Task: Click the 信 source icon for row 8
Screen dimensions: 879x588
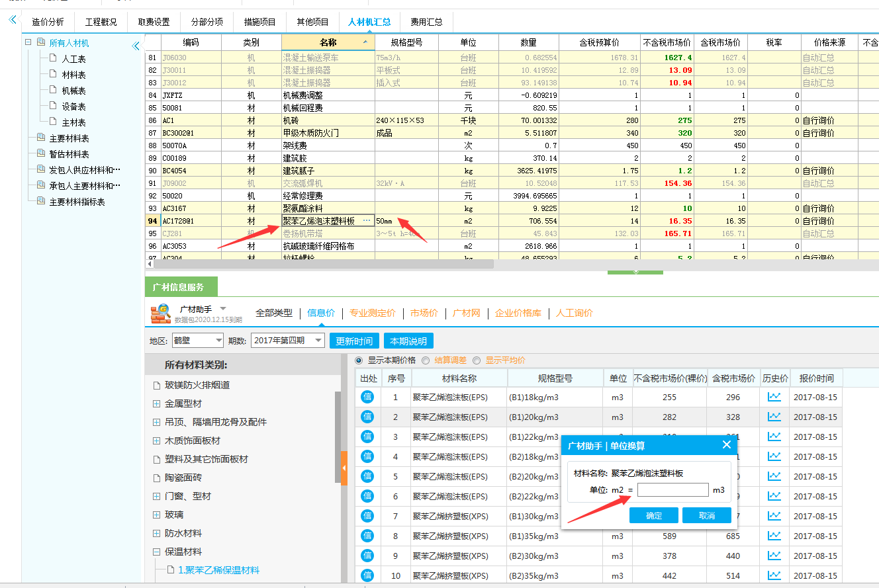Action: [x=367, y=536]
